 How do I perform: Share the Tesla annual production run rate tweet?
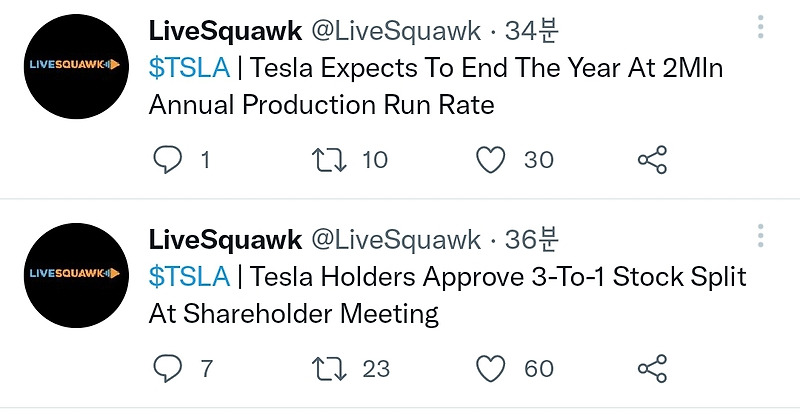(x=653, y=160)
